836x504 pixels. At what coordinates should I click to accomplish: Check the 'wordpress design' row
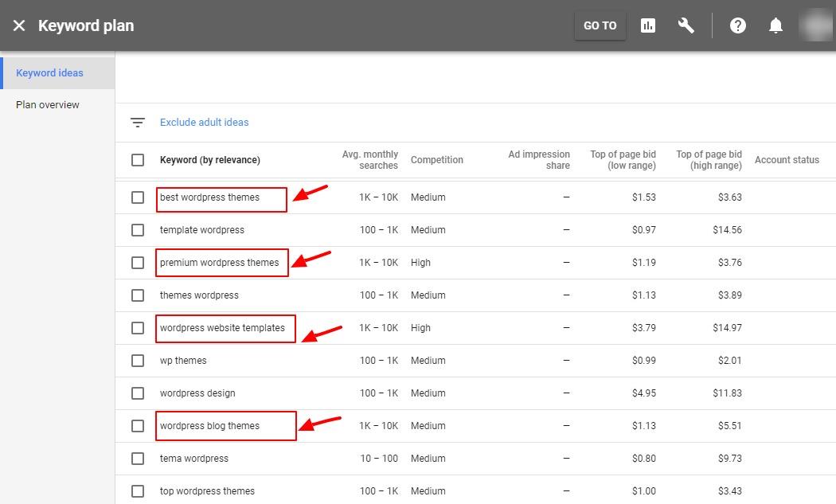[138, 393]
